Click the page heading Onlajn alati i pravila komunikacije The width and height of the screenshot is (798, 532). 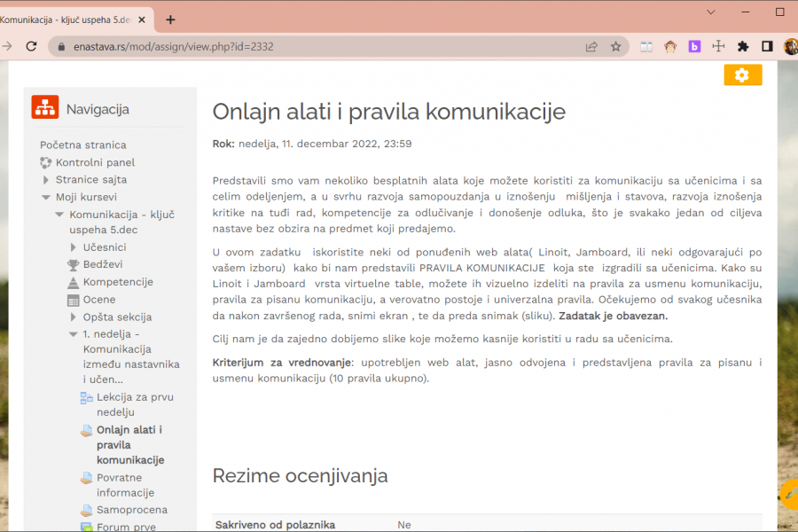tap(389, 112)
